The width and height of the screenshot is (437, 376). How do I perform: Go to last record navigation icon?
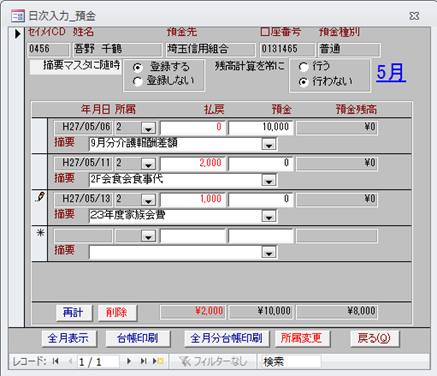(x=143, y=361)
